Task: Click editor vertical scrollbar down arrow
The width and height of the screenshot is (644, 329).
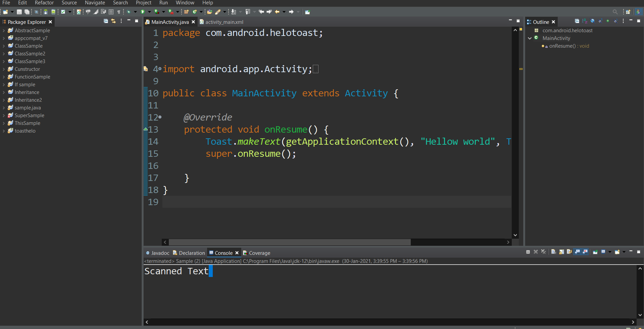Action: [x=515, y=235]
